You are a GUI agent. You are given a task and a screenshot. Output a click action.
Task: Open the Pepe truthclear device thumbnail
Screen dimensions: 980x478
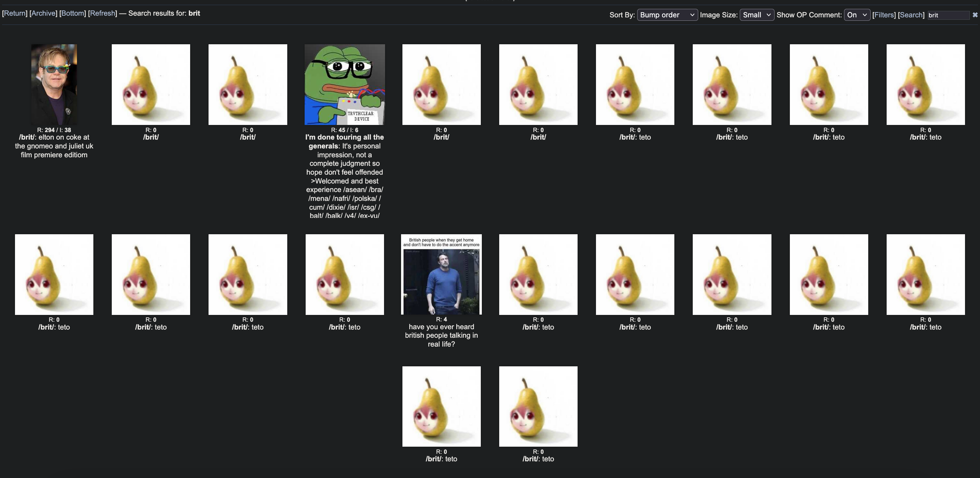[x=345, y=84]
